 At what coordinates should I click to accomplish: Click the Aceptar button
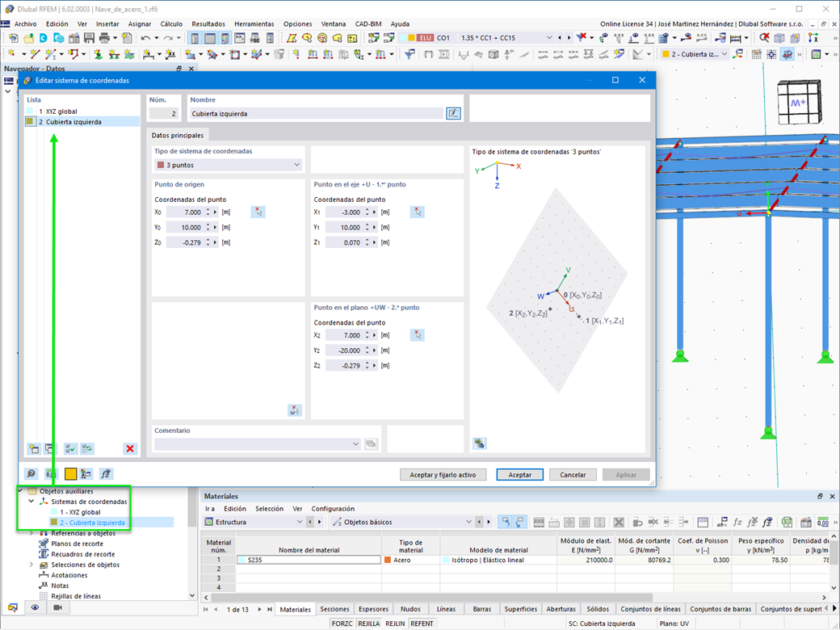coord(519,475)
